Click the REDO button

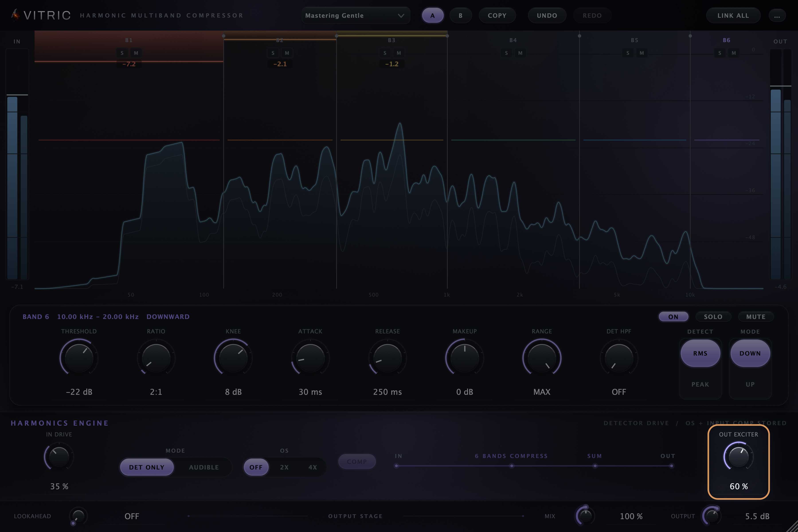(592, 16)
